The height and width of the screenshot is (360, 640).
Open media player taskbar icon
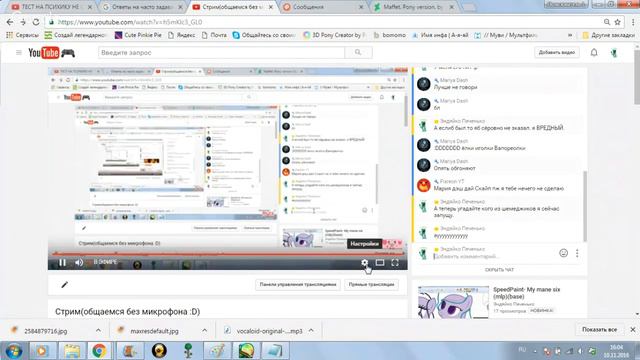pyautogui.click(x=42, y=351)
